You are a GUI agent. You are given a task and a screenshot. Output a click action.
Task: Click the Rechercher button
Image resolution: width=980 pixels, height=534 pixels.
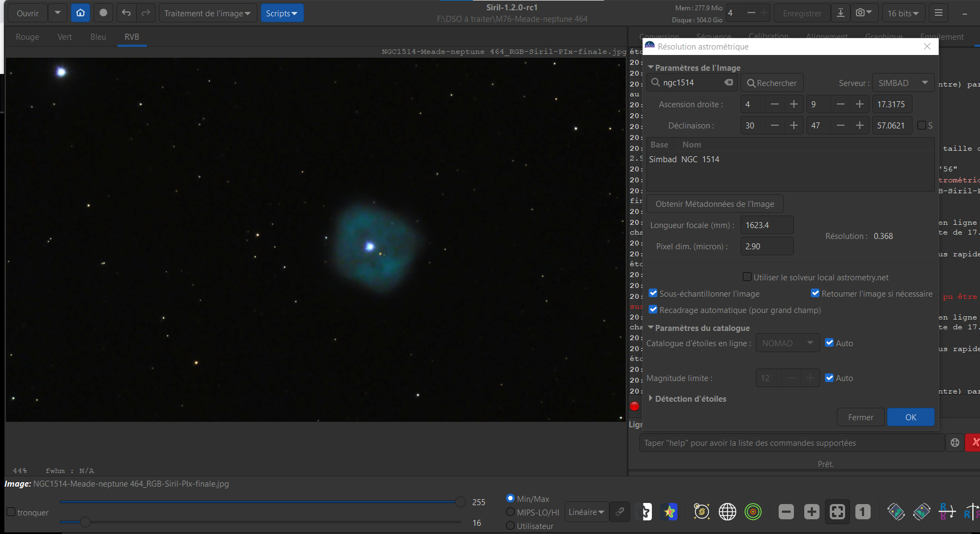coord(772,83)
